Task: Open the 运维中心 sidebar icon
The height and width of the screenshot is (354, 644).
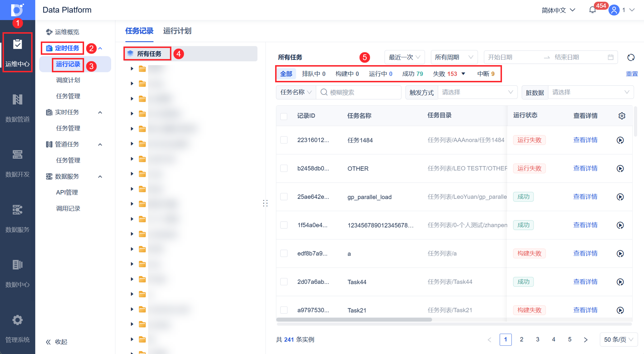Action: [x=18, y=44]
